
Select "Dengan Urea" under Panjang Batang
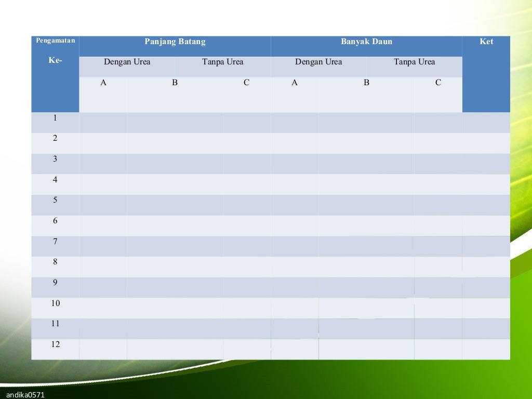tap(127, 62)
